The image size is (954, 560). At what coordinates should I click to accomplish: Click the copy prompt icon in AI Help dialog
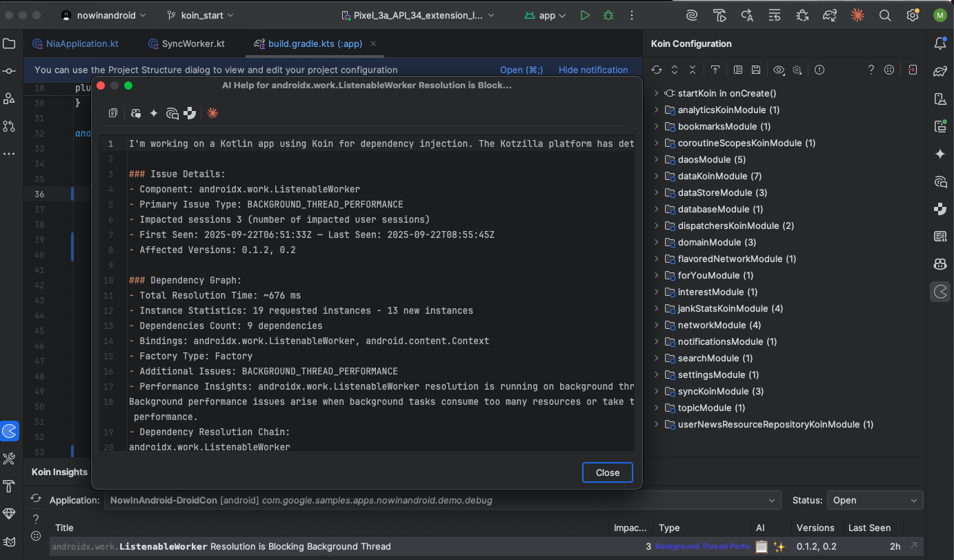pos(113,113)
